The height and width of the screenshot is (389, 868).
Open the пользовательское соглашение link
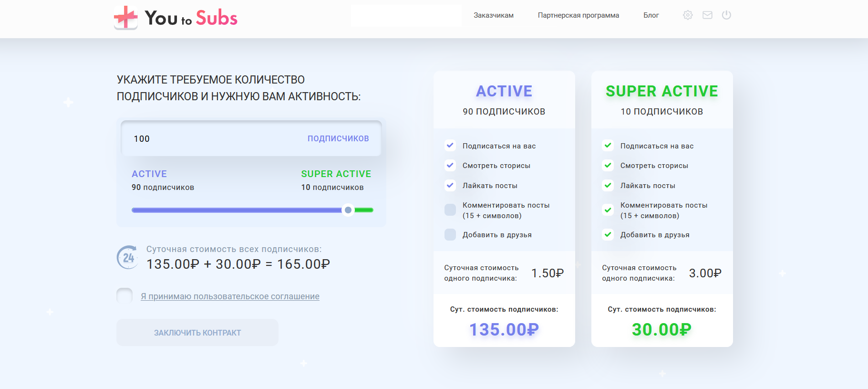pyautogui.click(x=230, y=296)
